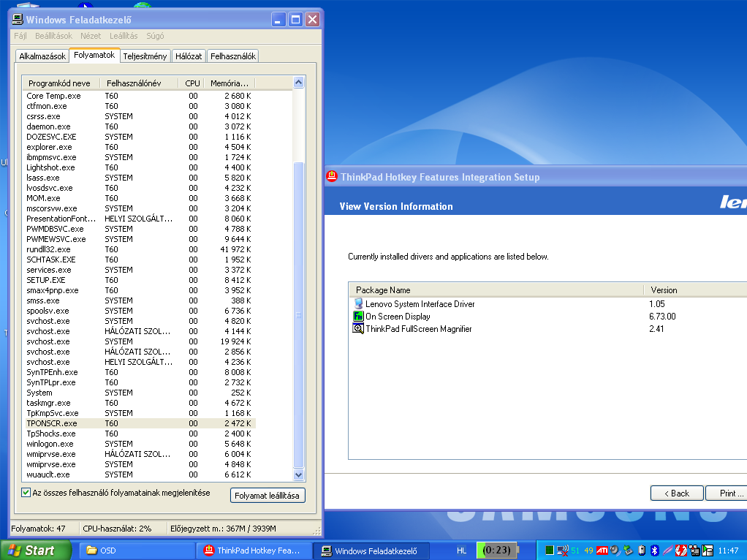Click the Task Manager title bar icon
This screenshot has width=747, height=560.
pyautogui.click(x=18, y=19)
